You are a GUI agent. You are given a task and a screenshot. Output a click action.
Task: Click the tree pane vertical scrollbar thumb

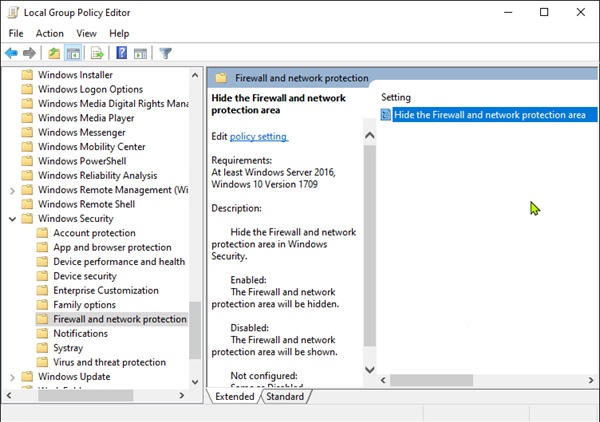195,331
